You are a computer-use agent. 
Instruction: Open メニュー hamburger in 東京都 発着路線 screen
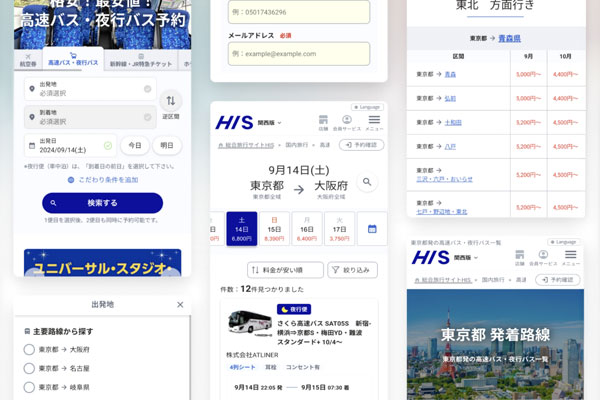click(x=571, y=255)
